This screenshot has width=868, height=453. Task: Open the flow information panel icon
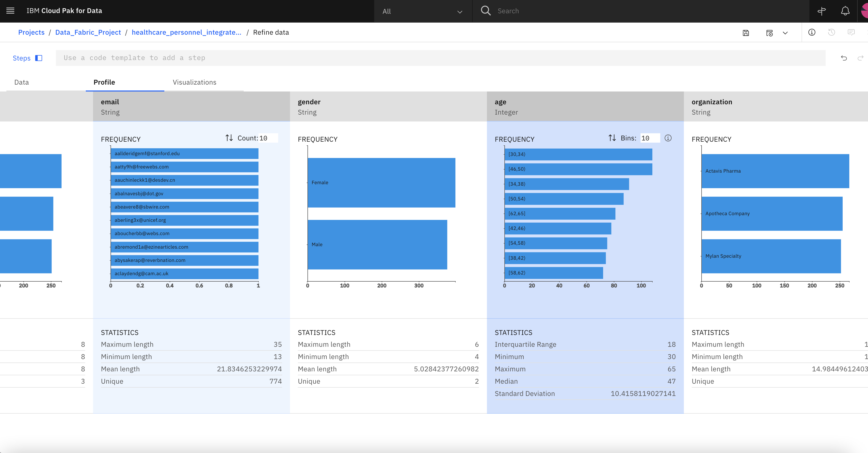[812, 32]
